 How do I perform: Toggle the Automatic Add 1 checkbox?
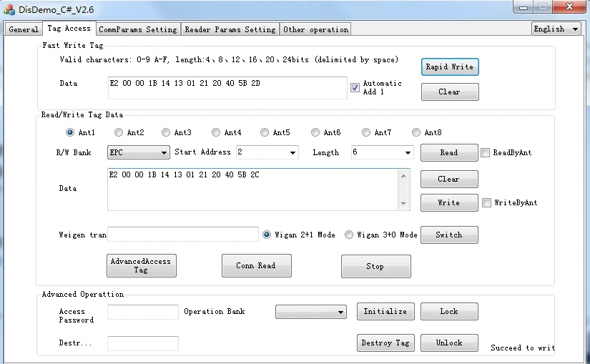pyautogui.click(x=355, y=88)
